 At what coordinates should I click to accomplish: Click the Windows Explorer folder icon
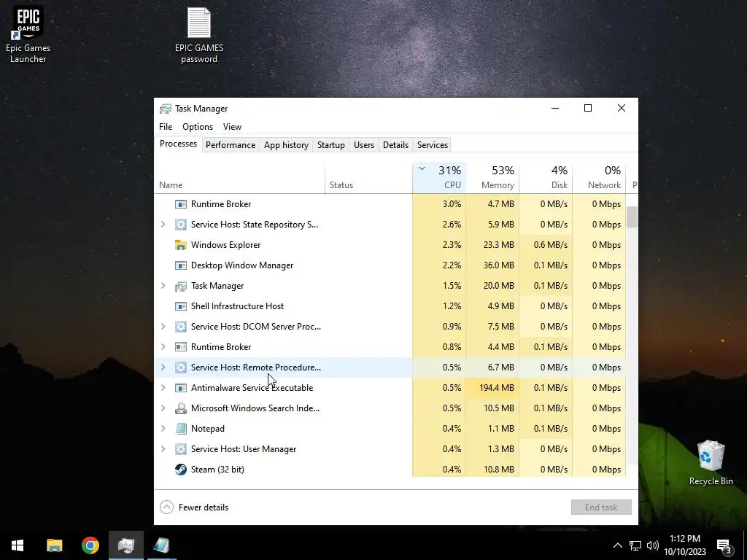pyautogui.click(x=181, y=245)
